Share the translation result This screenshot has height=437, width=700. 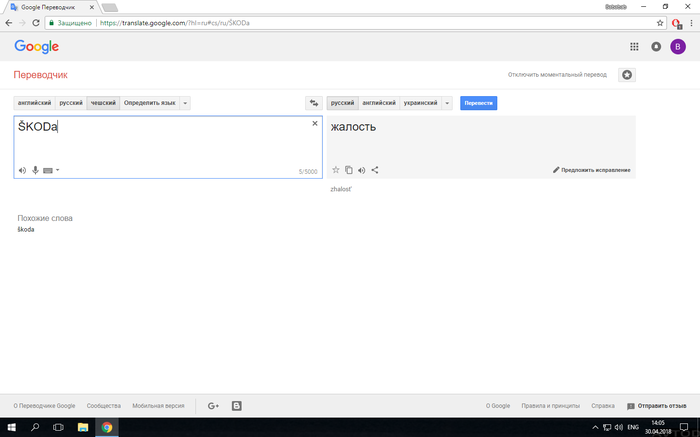(375, 170)
